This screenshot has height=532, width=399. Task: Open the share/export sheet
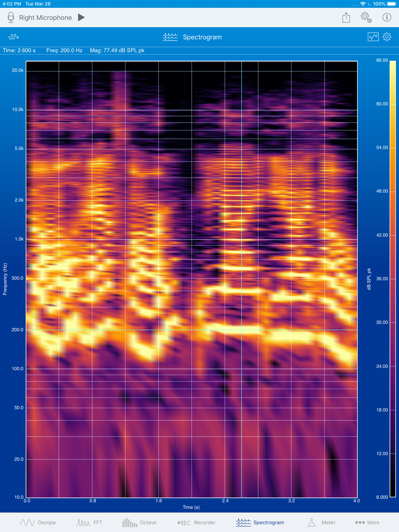pos(346,17)
